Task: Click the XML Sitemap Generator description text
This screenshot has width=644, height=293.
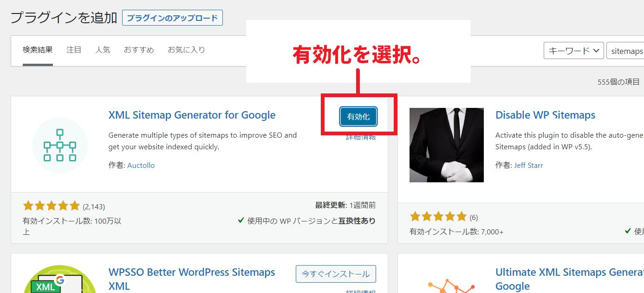Action: [x=202, y=141]
